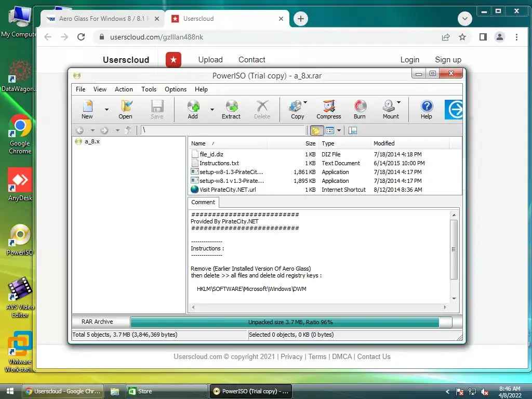The image size is (532, 399).
Task: Click the Contact link on Userscloud
Action: (x=252, y=60)
